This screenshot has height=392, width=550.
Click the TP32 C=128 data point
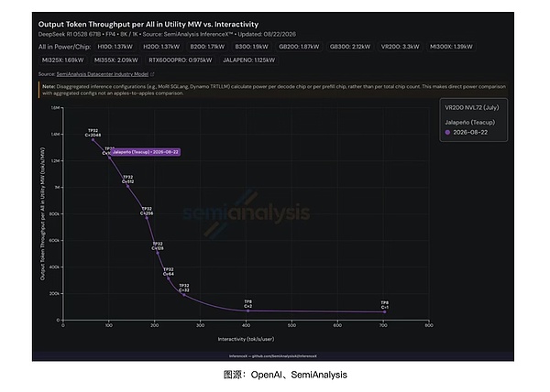pyautogui.click(x=158, y=253)
